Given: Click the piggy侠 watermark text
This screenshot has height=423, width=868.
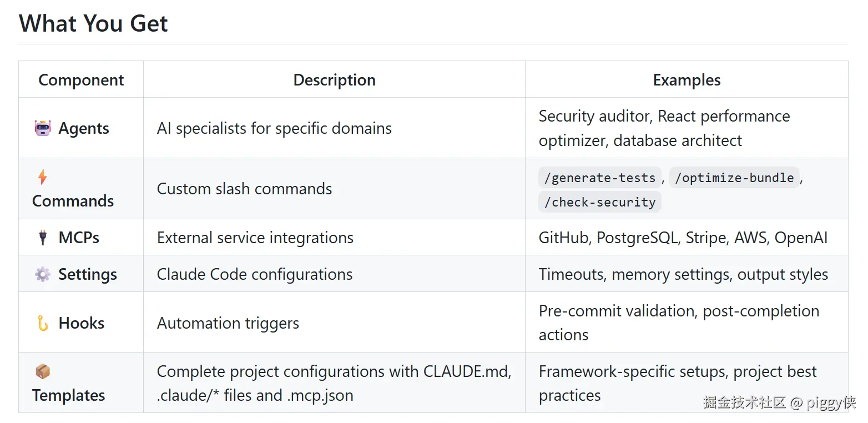Looking at the screenshot, I should pos(831,402).
